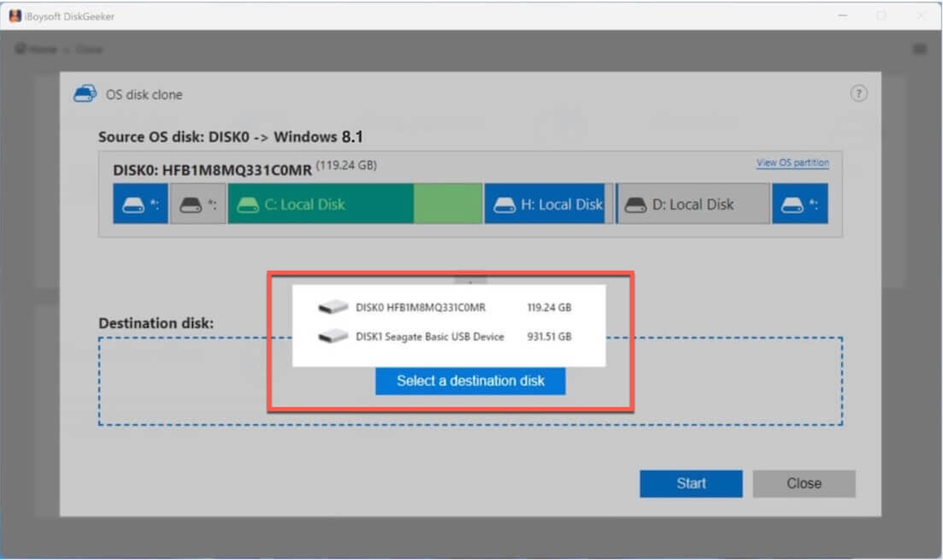Choose DISK0 HFB1M8MQ331C0MR from list
The width and height of the screenshot is (943, 560).
pos(448,308)
